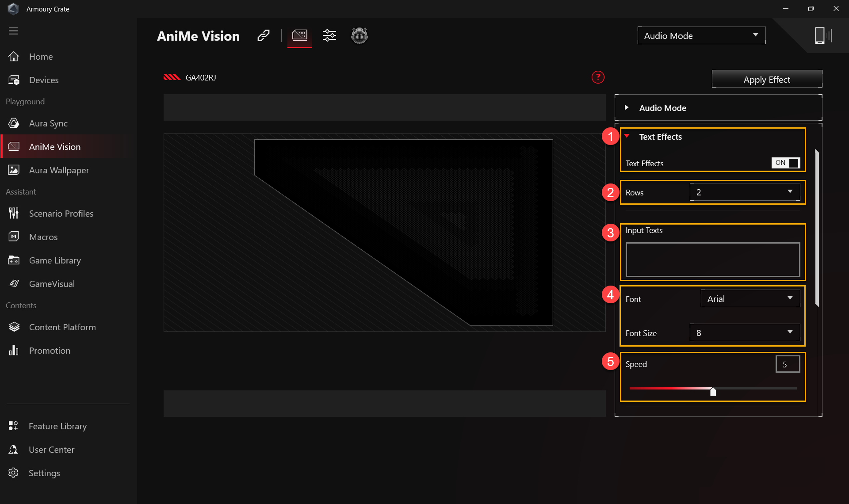Toggle the Text Effects ON switch
849x504 pixels.
785,163
